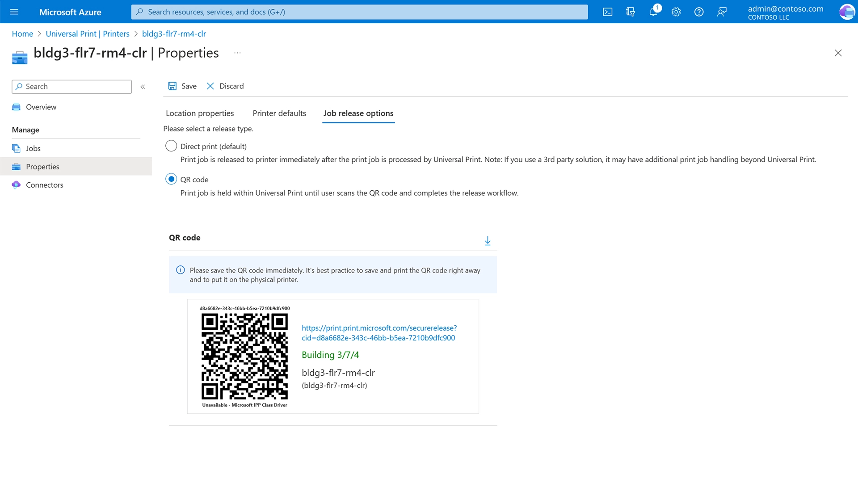The height and width of the screenshot is (504, 858).
Task: Click the Discard button
Action: tap(225, 86)
